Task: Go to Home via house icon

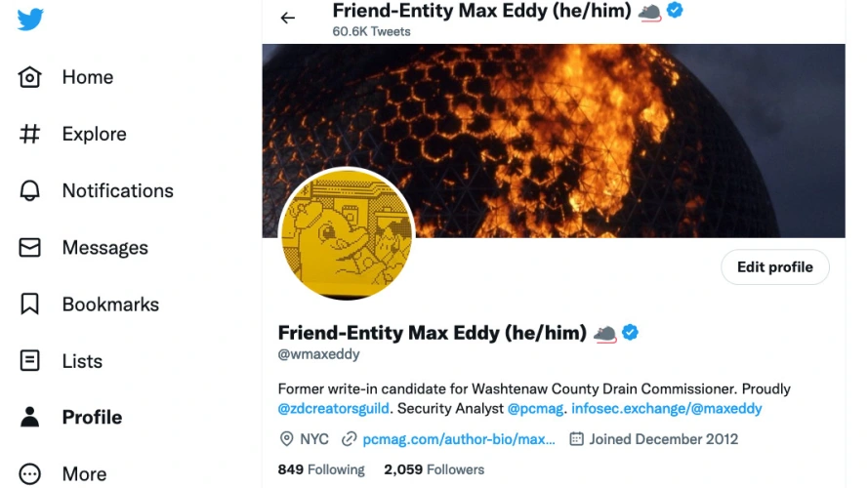Action: point(30,77)
